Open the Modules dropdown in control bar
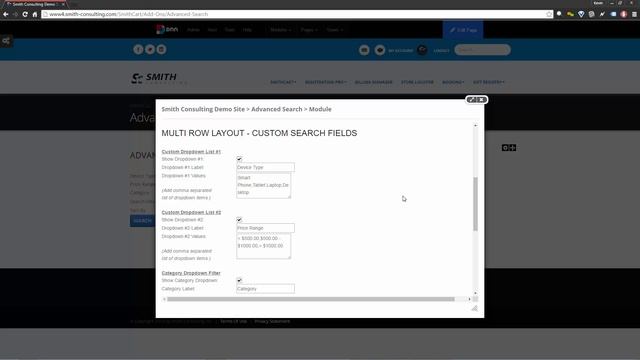 (x=281, y=30)
